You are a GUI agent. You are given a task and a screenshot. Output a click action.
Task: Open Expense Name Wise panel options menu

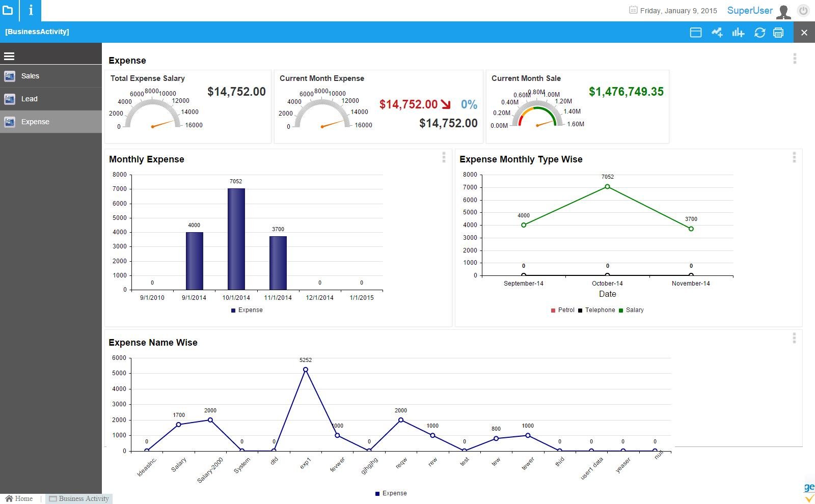(794, 338)
